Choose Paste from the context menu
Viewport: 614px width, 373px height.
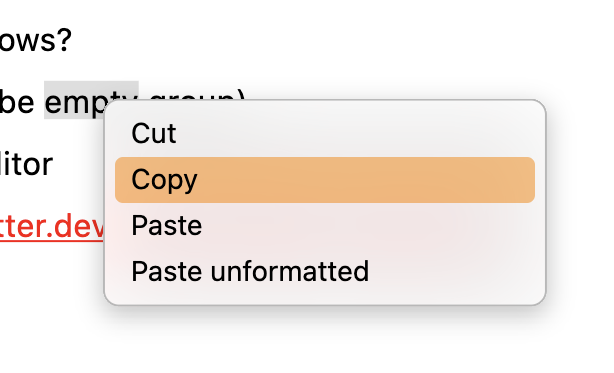point(325,226)
